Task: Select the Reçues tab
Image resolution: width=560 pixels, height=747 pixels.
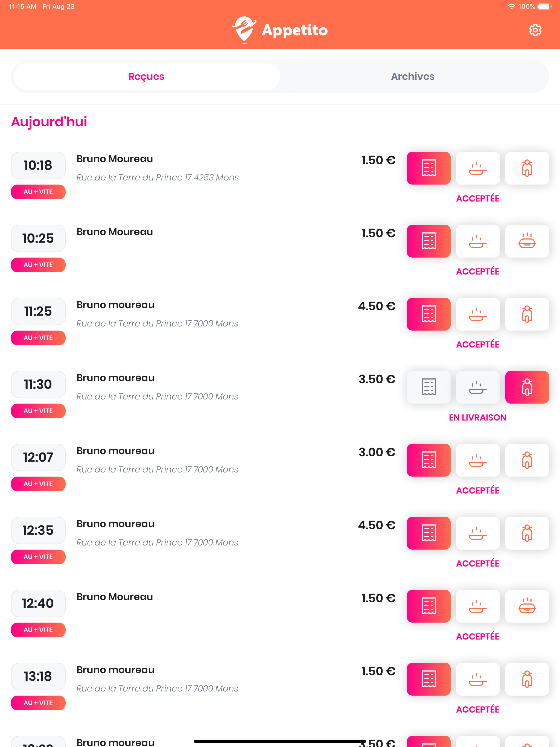Action: tap(146, 77)
